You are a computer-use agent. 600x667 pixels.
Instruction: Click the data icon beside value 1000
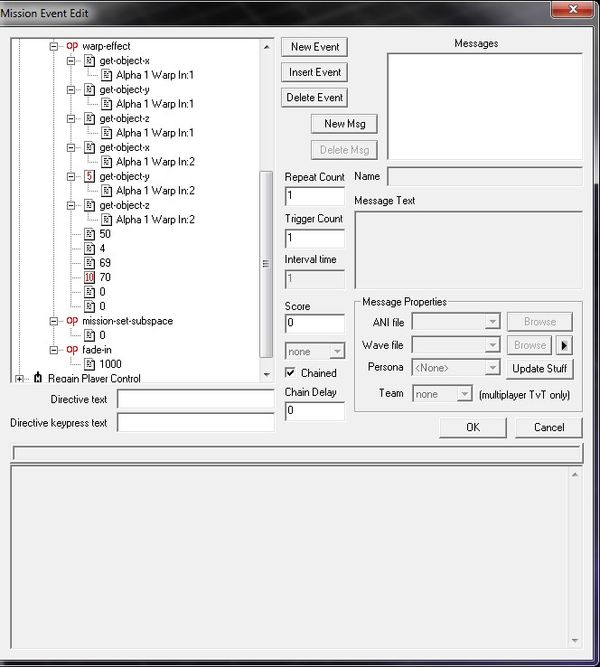coord(89,364)
